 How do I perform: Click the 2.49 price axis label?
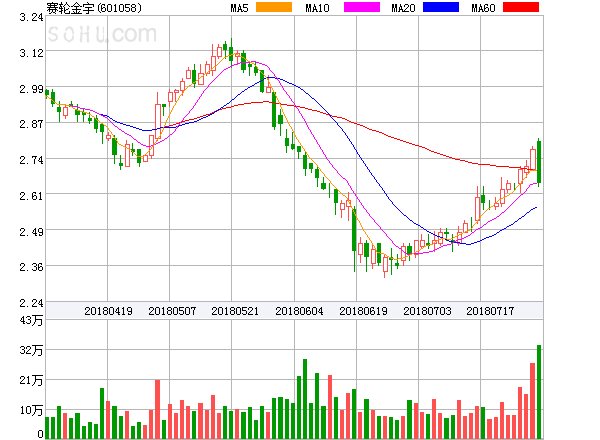[31, 232]
